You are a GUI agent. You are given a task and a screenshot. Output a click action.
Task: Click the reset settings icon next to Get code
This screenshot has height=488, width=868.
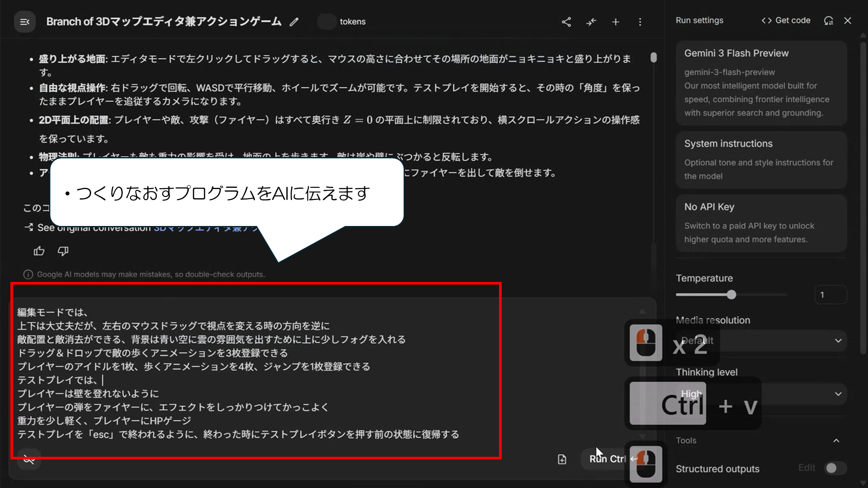coord(829,20)
